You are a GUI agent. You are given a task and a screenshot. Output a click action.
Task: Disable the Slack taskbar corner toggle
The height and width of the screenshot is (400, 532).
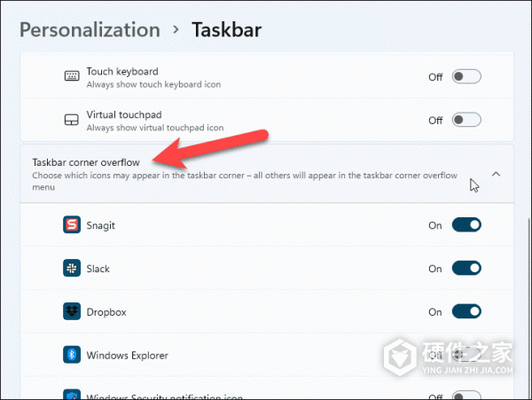tap(466, 269)
